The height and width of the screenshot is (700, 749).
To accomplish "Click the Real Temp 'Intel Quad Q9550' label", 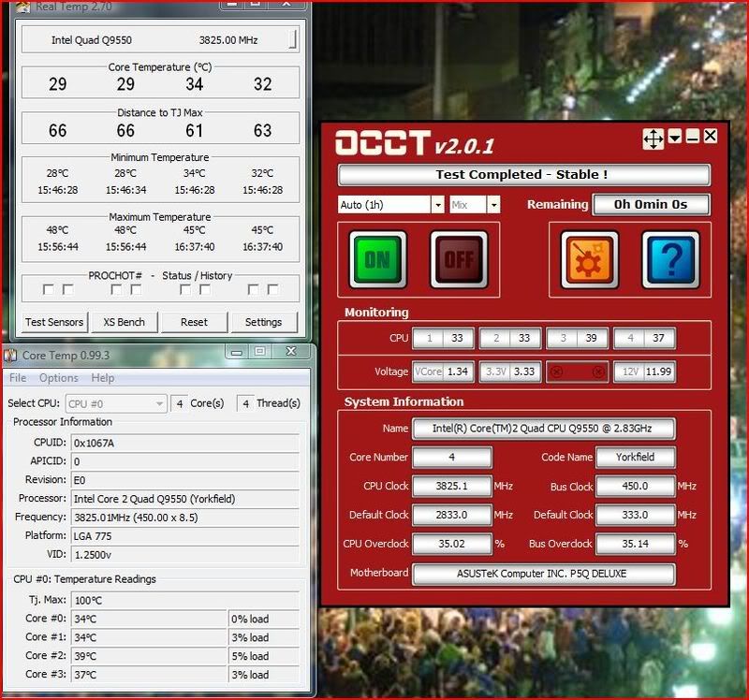I will (92, 40).
